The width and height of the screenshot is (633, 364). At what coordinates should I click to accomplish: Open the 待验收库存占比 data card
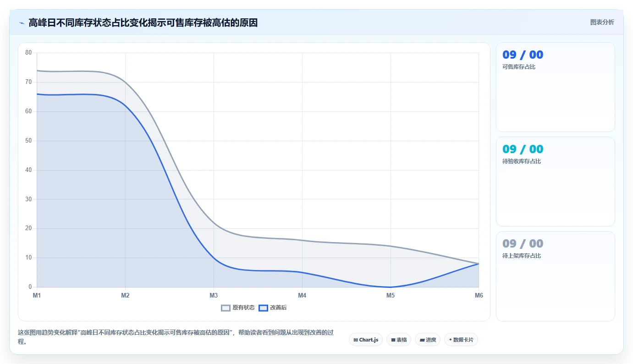pyautogui.click(x=555, y=182)
